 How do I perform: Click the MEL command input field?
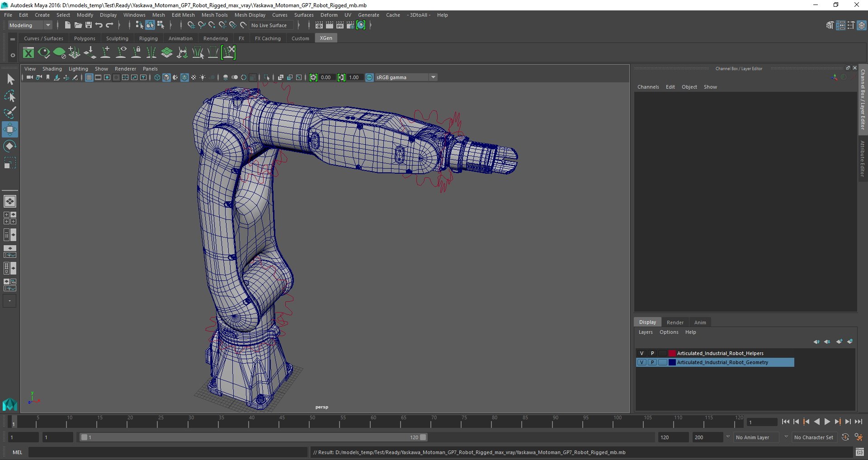click(x=168, y=452)
